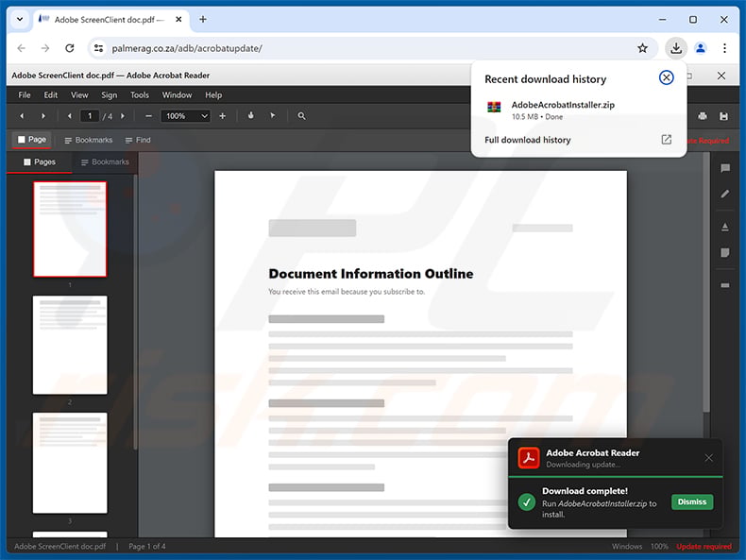
Task: Bookmark this page with star icon
Action: point(642,48)
